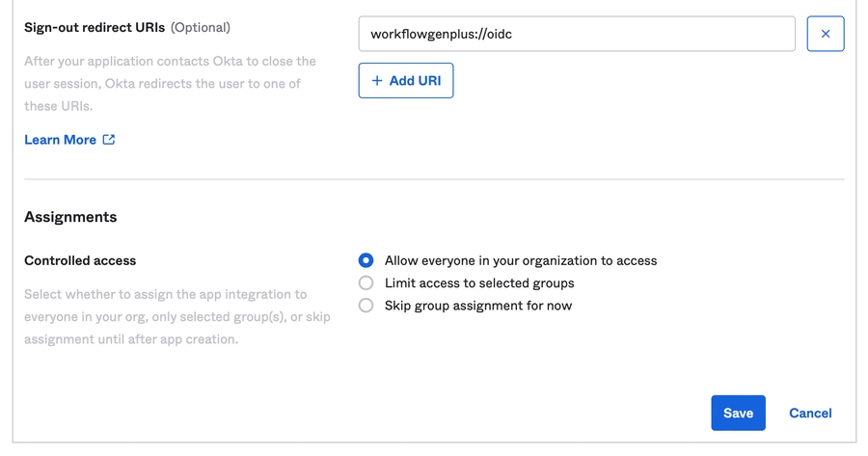Click the external link icon beside Learn More
This screenshot has width=868, height=456.
(x=109, y=140)
